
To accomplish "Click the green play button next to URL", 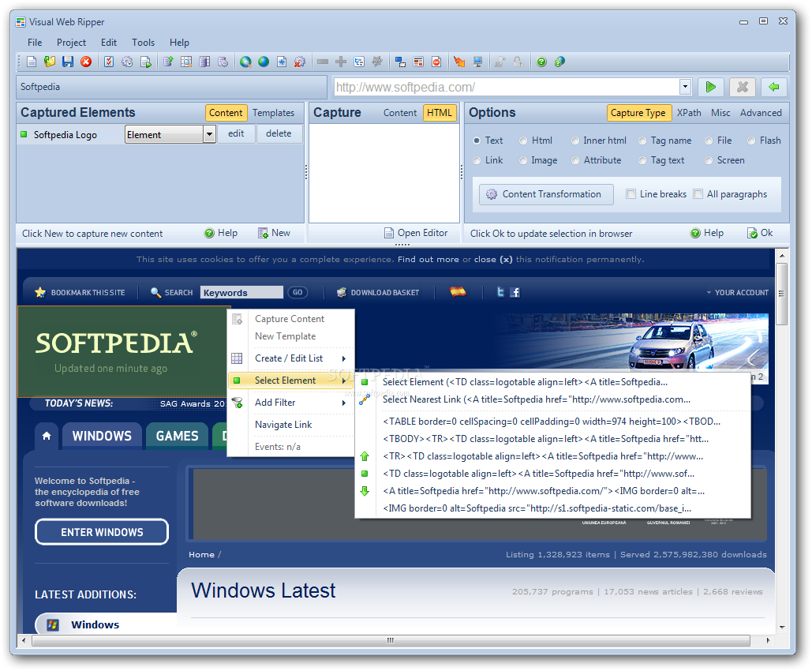I will click(x=710, y=87).
